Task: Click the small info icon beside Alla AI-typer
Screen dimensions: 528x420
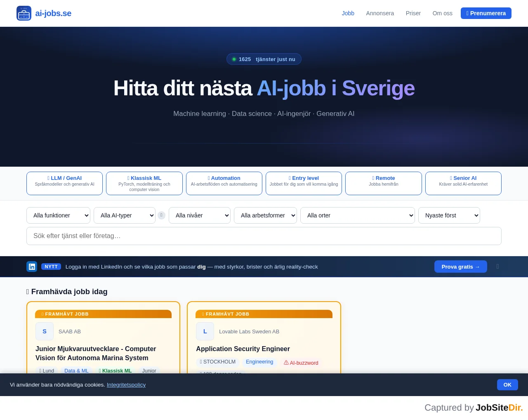Action: click(x=161, y=215)
